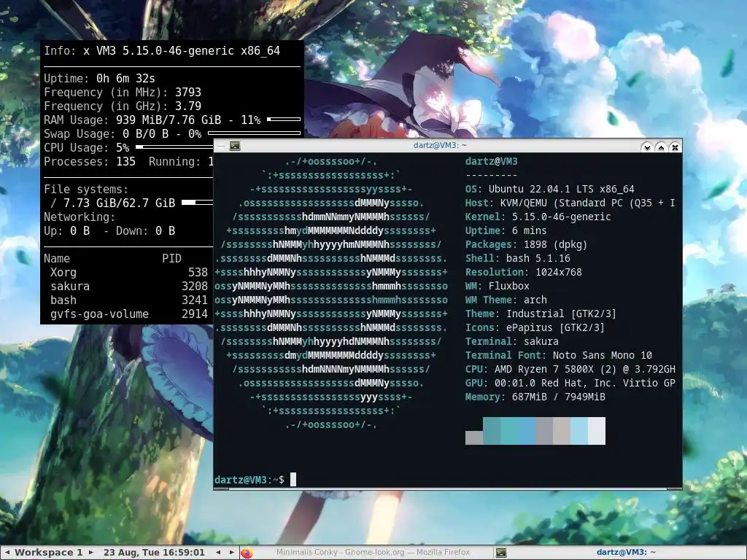Click the up-arrow maximize button on the terminal
747x560 pixels.
tap(661, 147)
